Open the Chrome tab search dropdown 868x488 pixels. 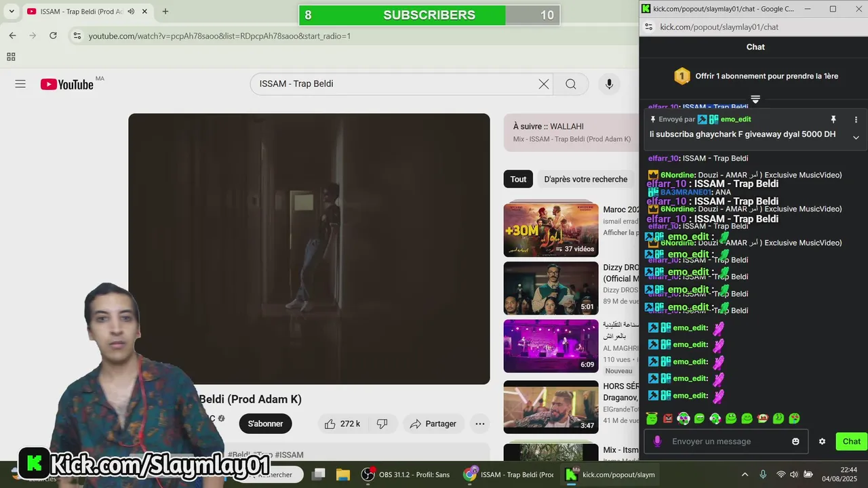point(12,12)
